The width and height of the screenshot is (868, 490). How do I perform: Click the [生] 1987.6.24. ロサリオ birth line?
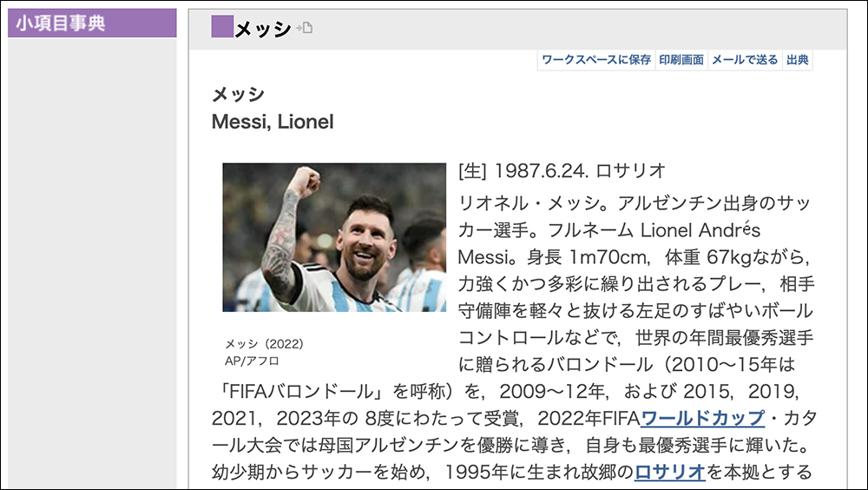562,171
